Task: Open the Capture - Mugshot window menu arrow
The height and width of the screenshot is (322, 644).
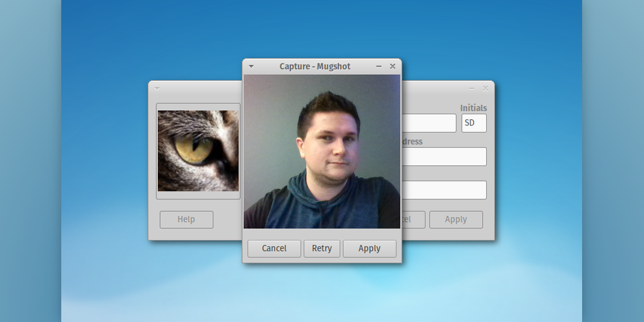Action: click(x=251, y=67)
